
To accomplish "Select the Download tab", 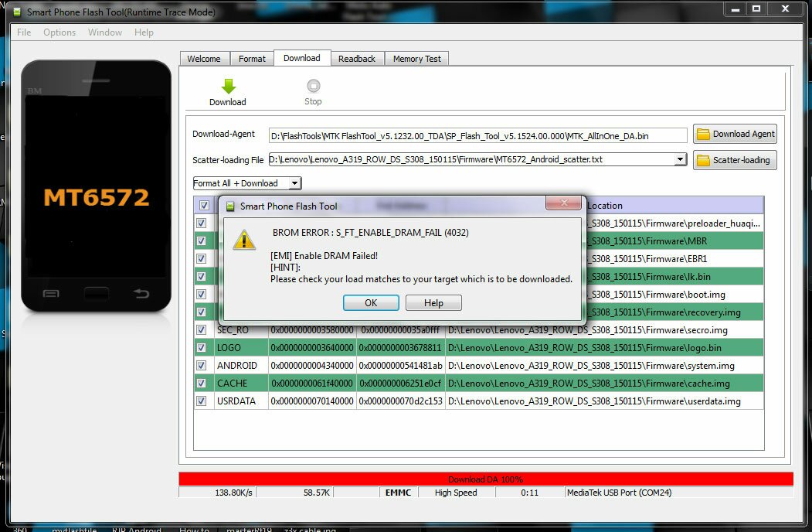I will pos(302,58).
